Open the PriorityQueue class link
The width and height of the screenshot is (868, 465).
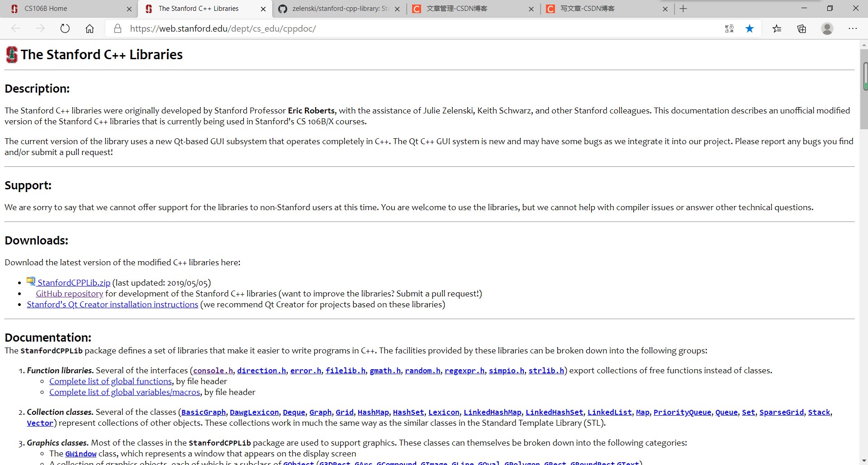[682, 412]
